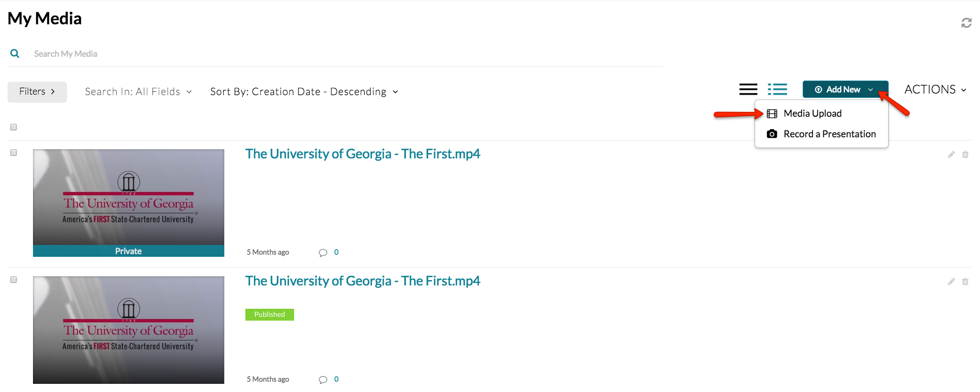Viewport: 980px width, 392px height.
Task: Open comments on the first video
Action: coord(323,253)
